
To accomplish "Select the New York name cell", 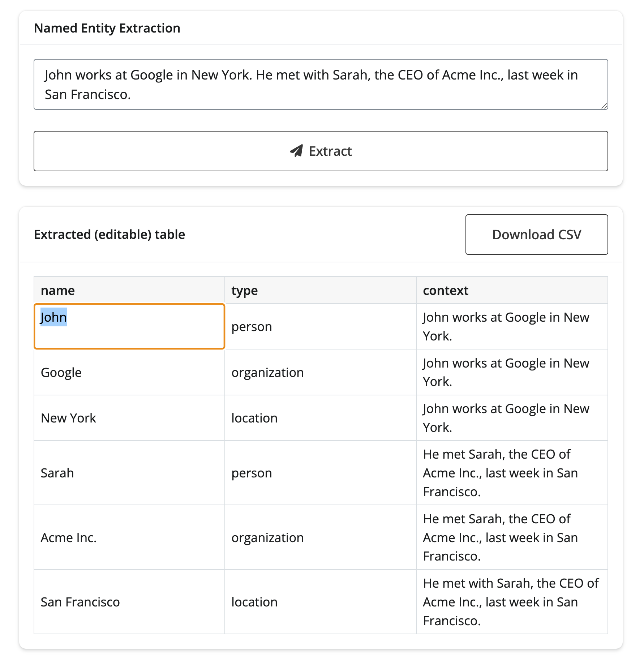I will 129,418.
